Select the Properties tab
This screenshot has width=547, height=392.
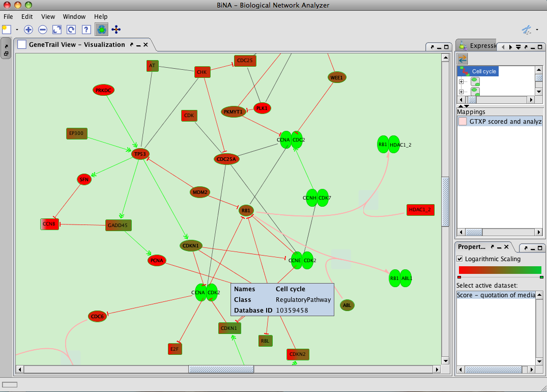pyautogui.click(x=471, y=247)
